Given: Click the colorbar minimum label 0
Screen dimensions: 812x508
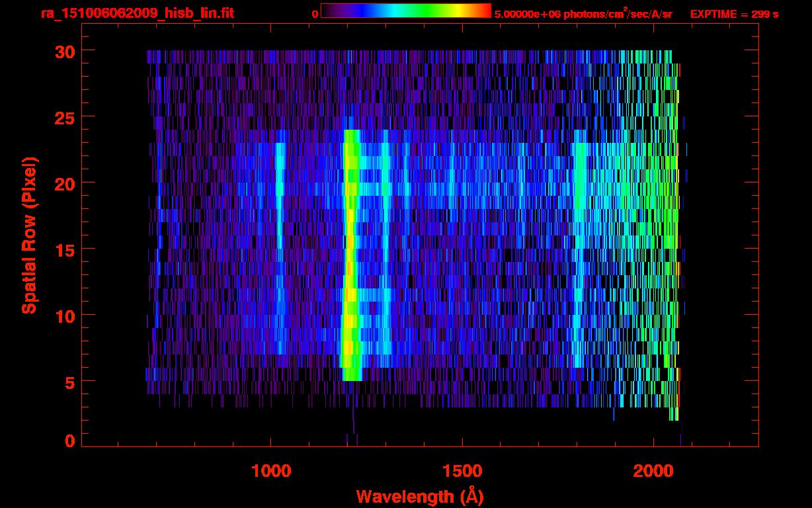Looking at the screenshot, I should coord(315,15).
